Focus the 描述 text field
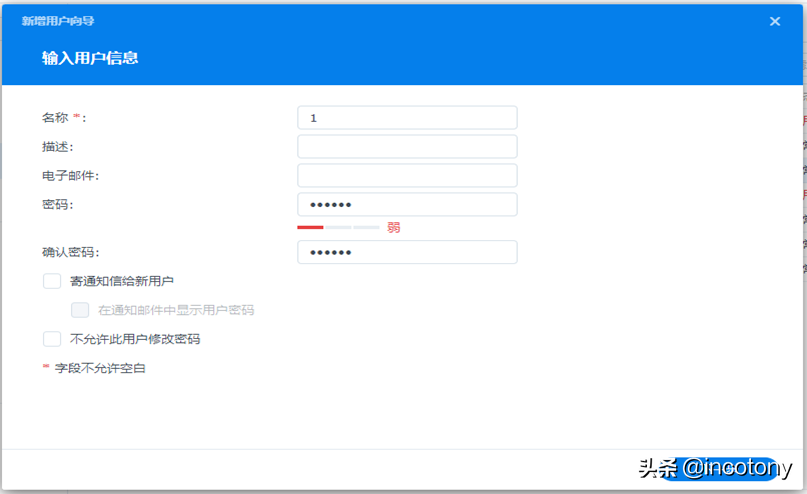Image resolution: width=807 pixels, height=494 pixels. pos(407,147)
